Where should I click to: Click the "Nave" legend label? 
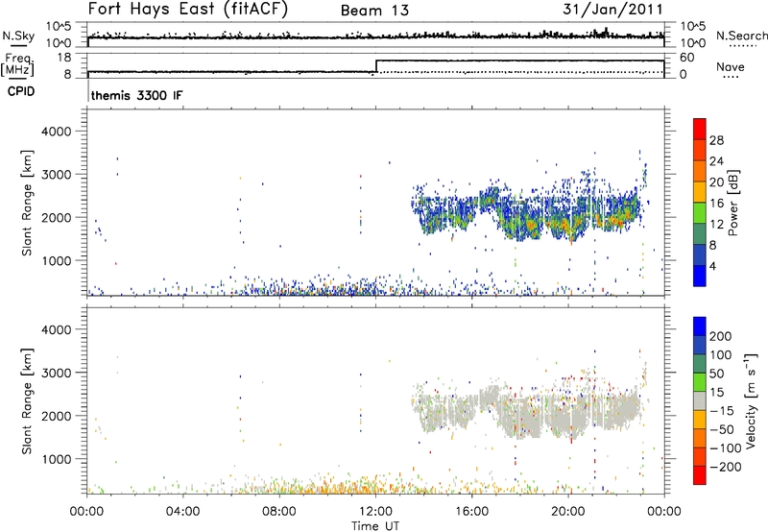[x=731, y=66]
